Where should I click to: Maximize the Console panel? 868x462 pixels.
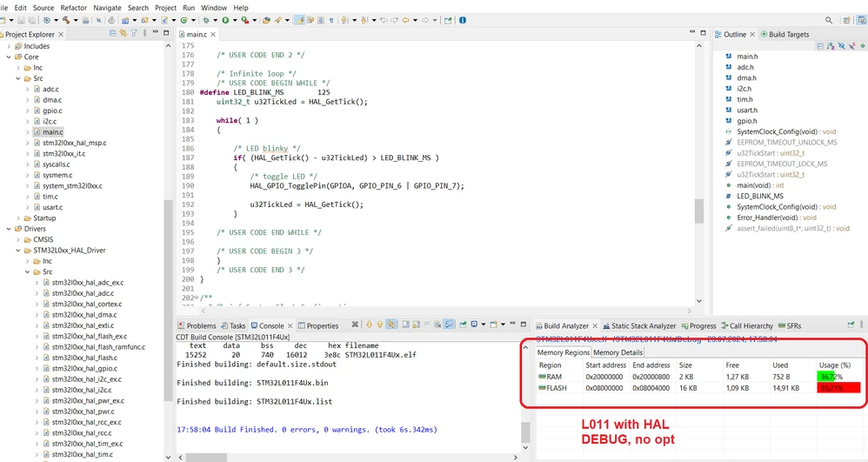tap(523, 324)
